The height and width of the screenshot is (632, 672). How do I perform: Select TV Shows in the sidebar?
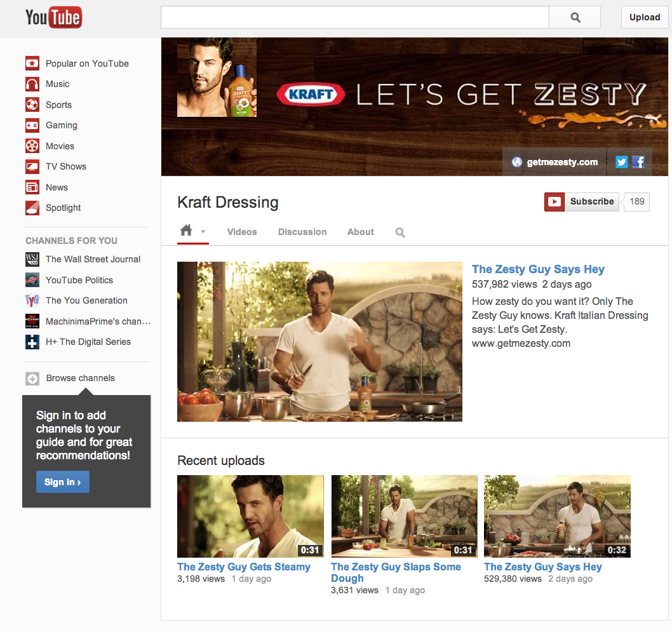(x=66, y=166)
